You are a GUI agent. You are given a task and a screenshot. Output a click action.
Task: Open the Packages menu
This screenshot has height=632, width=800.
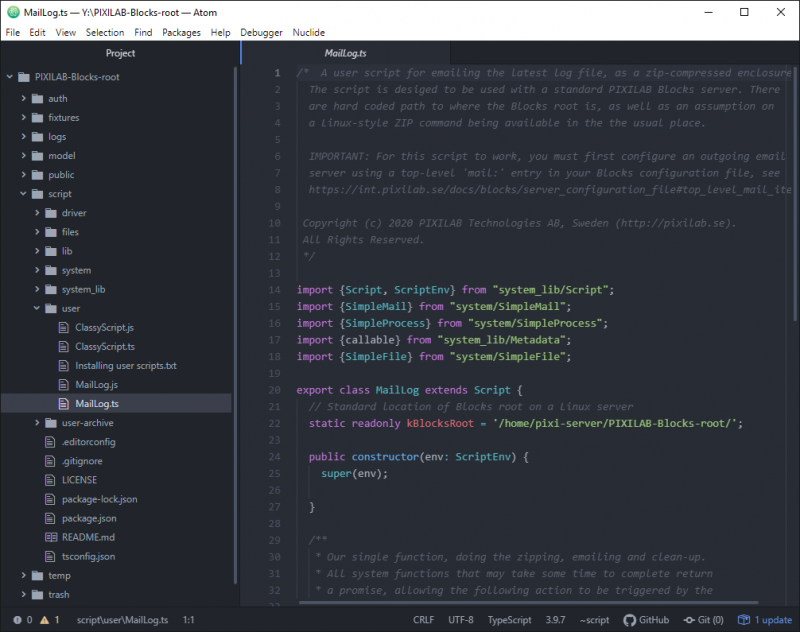[181, 33]
